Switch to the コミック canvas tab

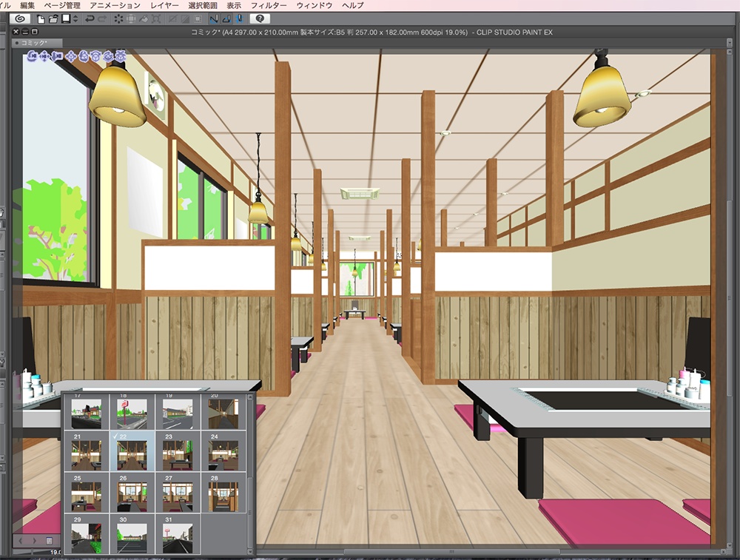coord(33,43)
